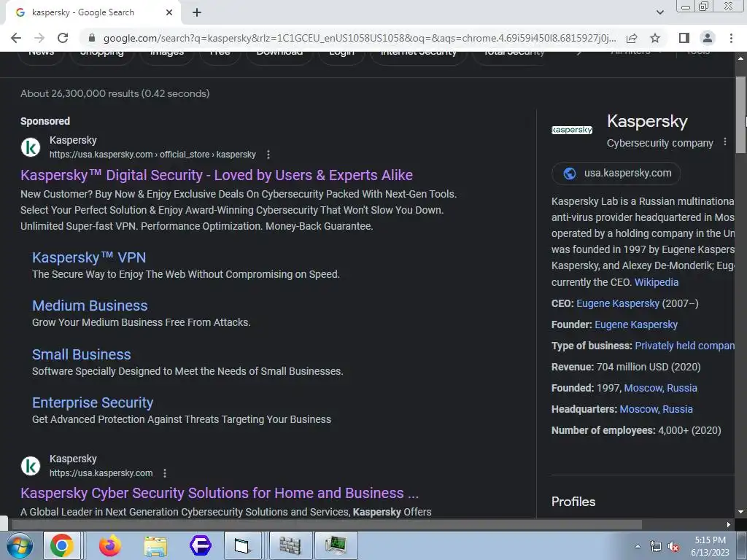Click the browser forward arrow
Screen dimensions: 747x560
point(39,38)
